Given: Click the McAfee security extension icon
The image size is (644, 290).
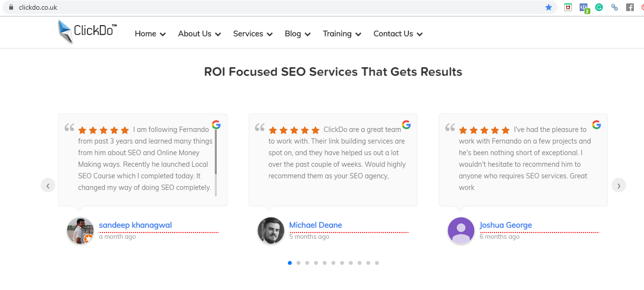Looking at the screenshot, I should coord(568,7).
